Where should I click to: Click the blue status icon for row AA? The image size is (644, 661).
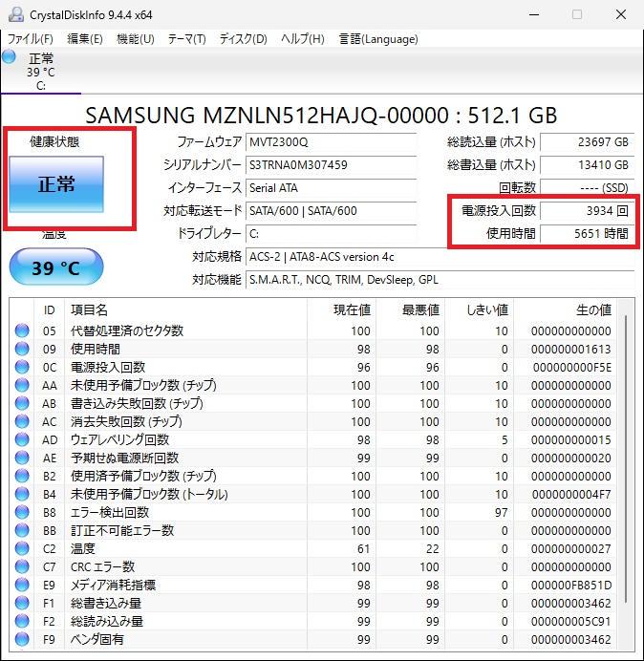[22, 385]
